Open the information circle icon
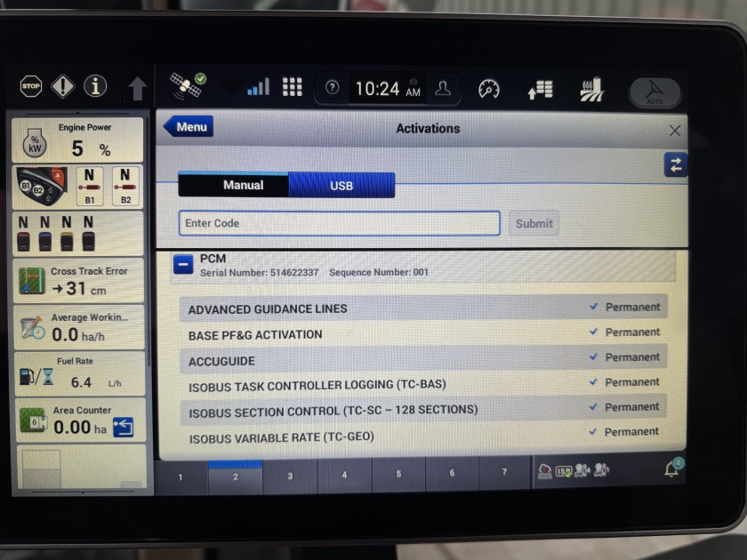This screenshot has height=560, width=747. 95,86
